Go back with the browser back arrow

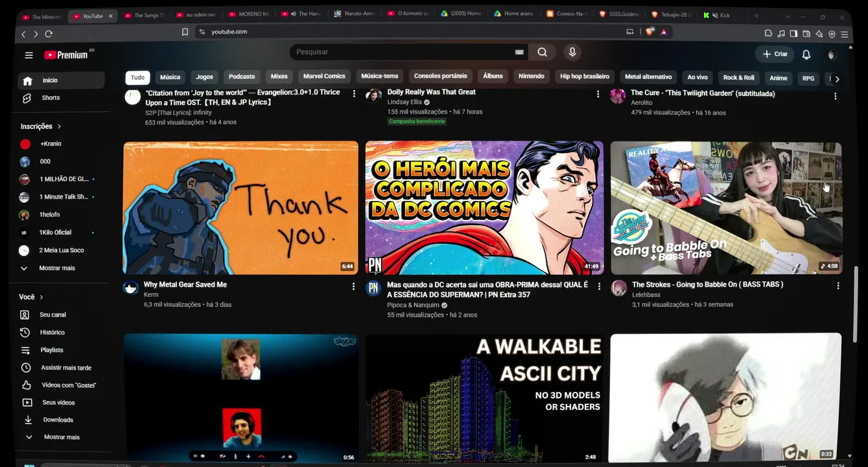point(24,34)
